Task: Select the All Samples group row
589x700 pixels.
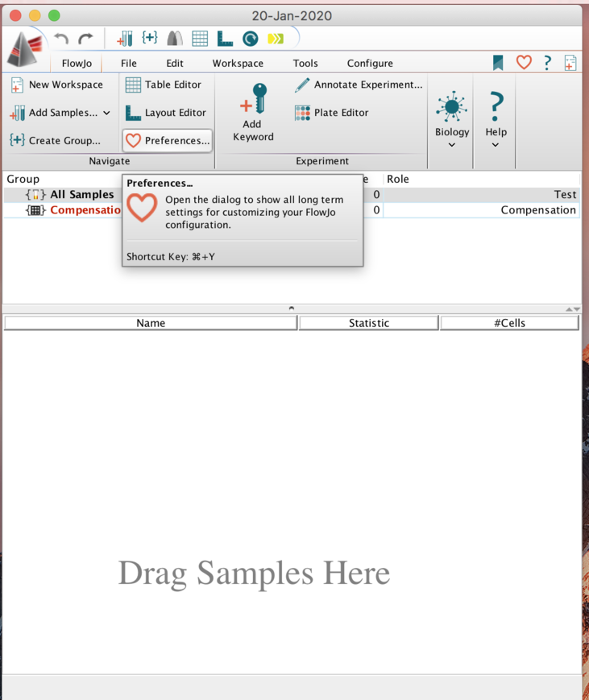Action: point(292,195)
